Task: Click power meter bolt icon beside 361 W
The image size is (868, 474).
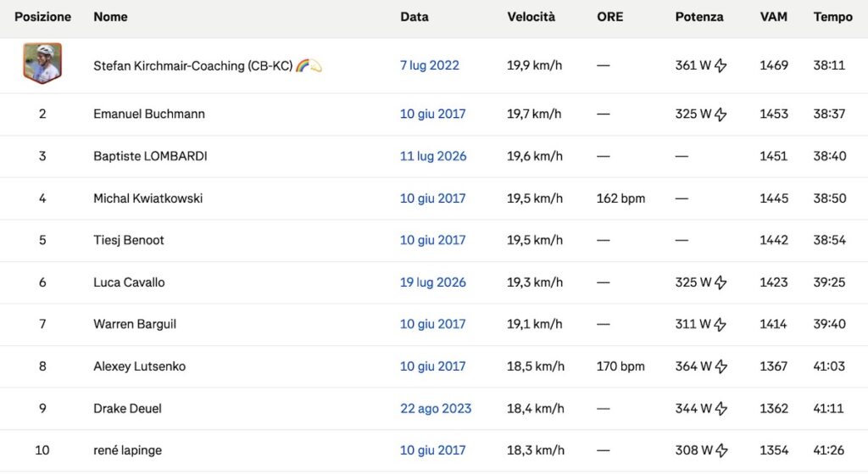Action: (721, 65)
